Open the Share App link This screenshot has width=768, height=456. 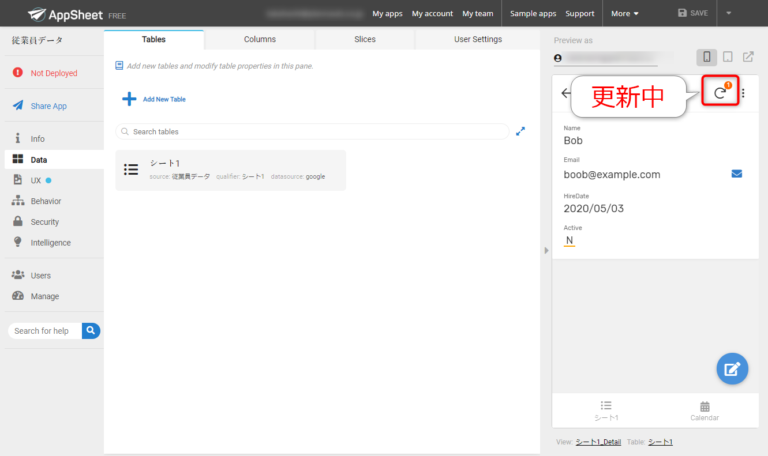tap(47, 106)
